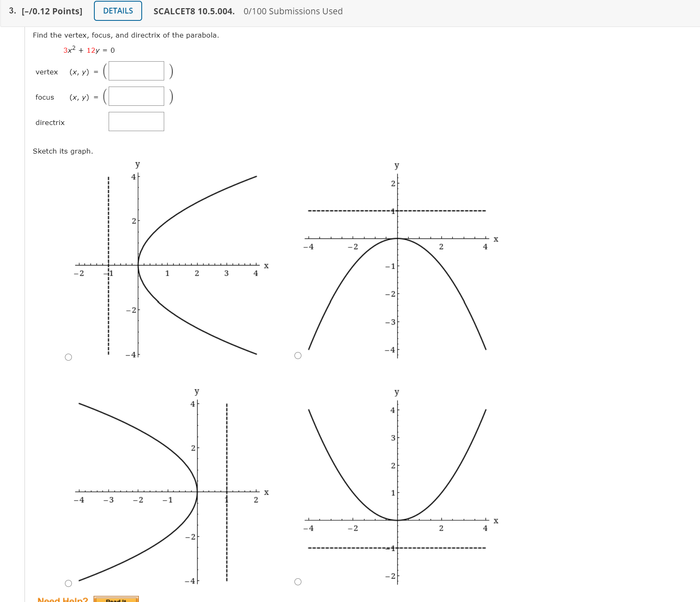Viewport: 700px width, 602px height.
Task: Select radio button for right-opening parabola graph
Action: coord(69,357)
